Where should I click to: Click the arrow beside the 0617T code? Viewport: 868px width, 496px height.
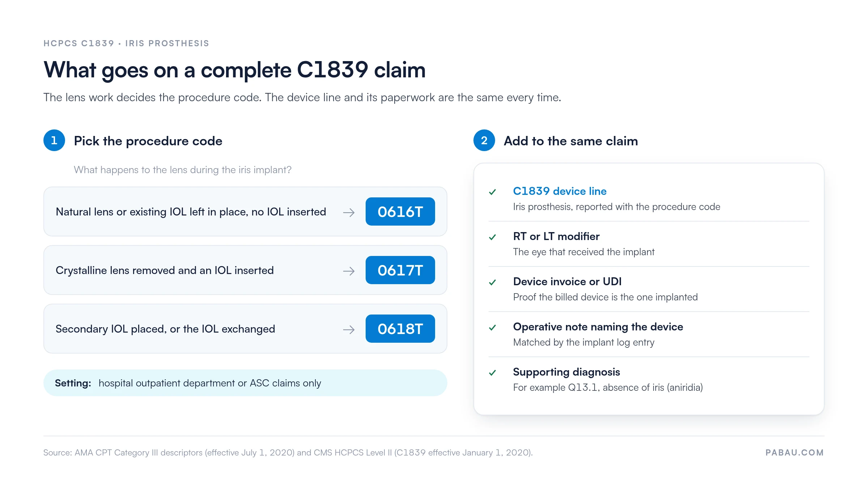349,271
